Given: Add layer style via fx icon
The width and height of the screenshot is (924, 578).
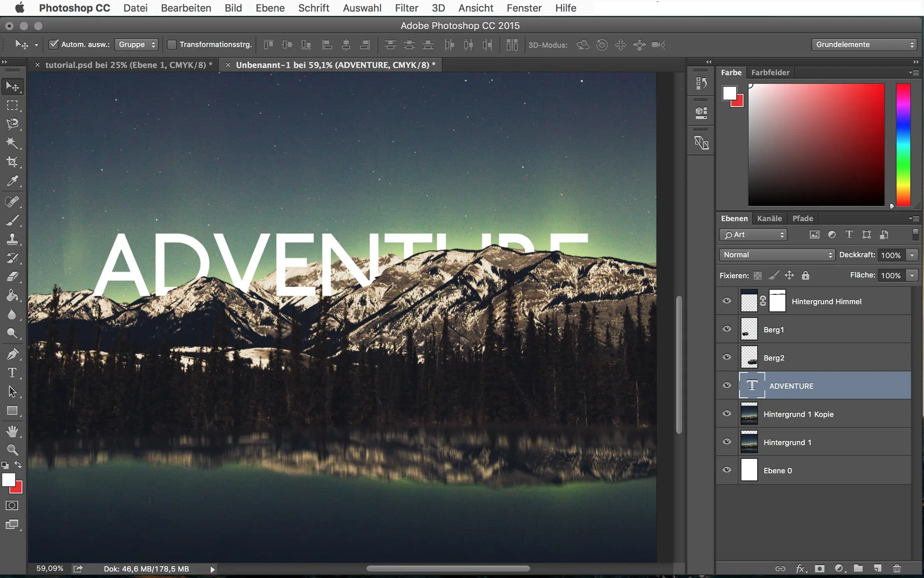Looking at the screenshot, I should 800,568.
